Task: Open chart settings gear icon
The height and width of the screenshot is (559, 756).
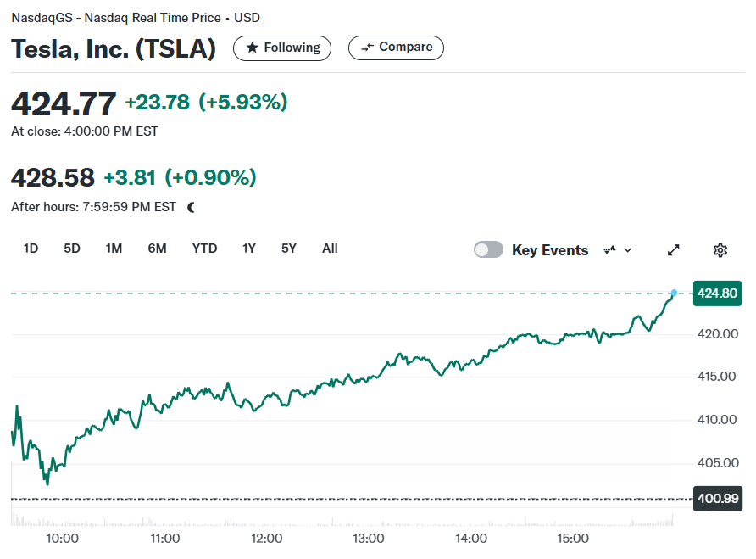Action: 720,250
